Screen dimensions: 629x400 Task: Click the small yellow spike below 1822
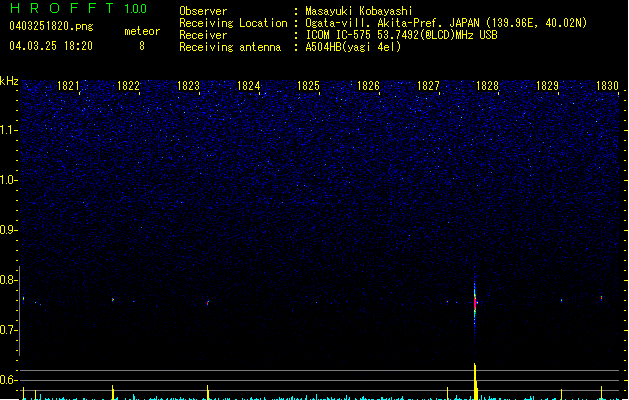click(x=113, y=391)
